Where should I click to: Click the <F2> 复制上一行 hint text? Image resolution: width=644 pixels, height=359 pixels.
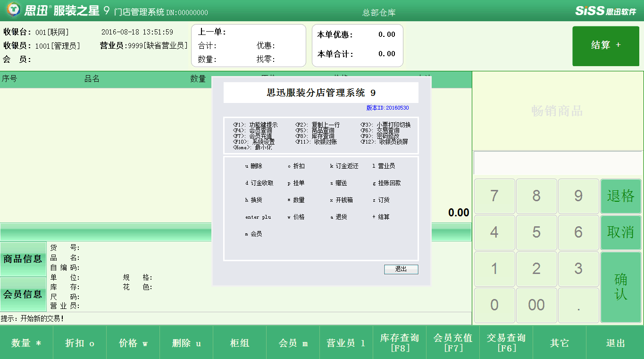[318, 125]
